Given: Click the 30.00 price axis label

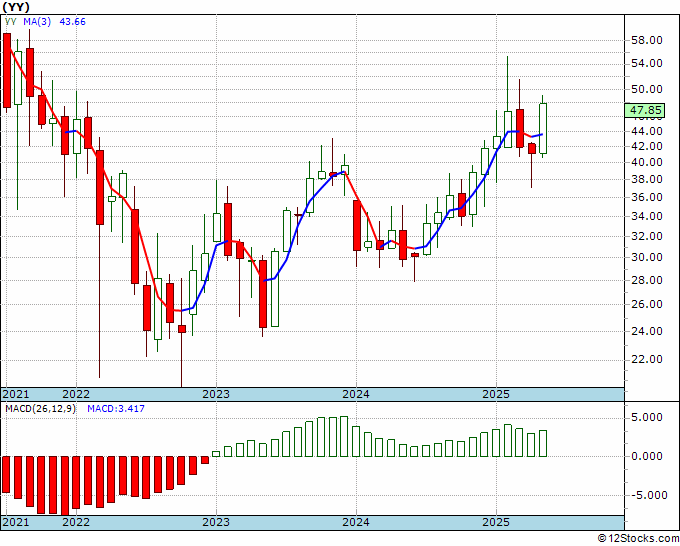Looking at the screenshot, I should pyautogui.click(x=646, y=257).
